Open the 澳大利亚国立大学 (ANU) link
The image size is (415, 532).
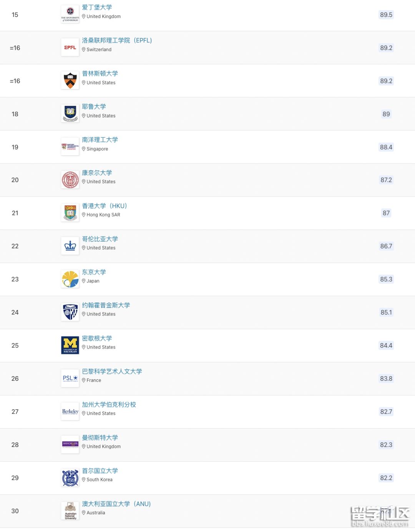point(116,504)
